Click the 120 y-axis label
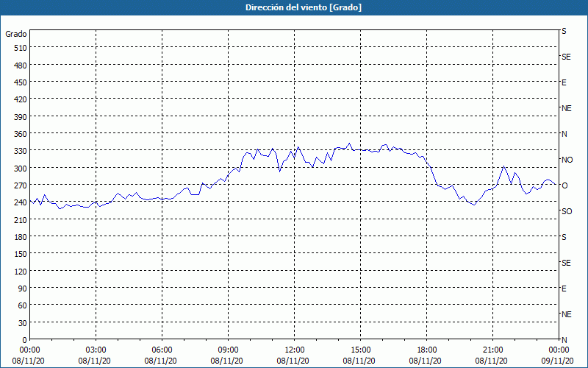This screenshot has height=368, width=588. pyautogui.click(x=21, y=271)
